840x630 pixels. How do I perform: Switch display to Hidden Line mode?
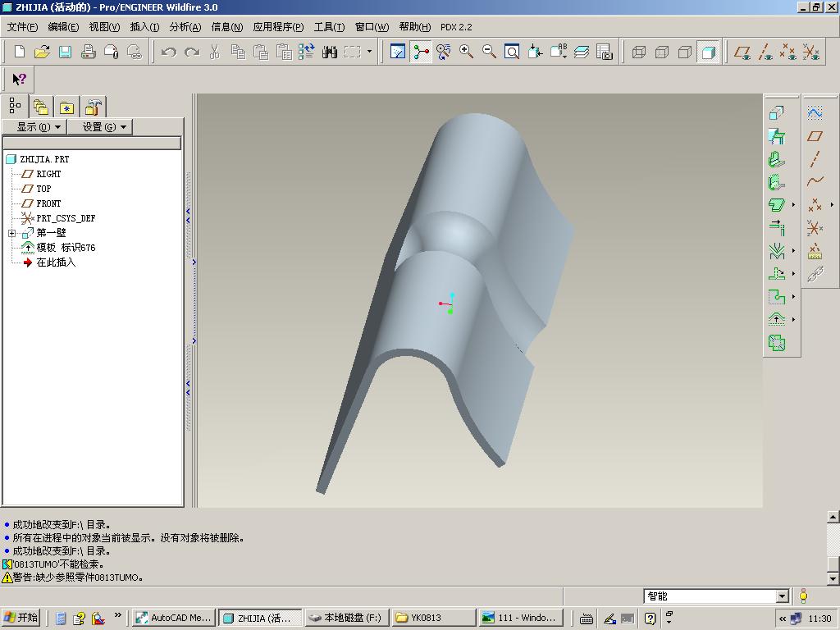click(x=662, y=52)
